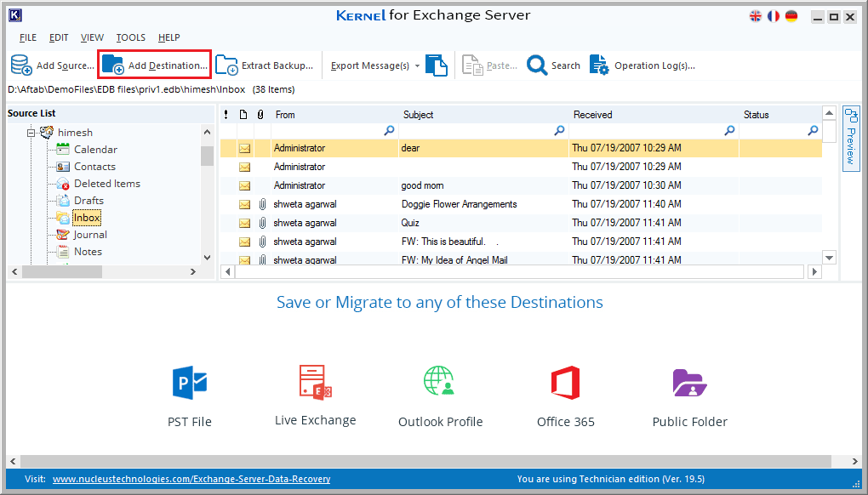The width and height of the screenshot is (868, 495).
Task: Open the FILE menu
Action: click(28, 37)
